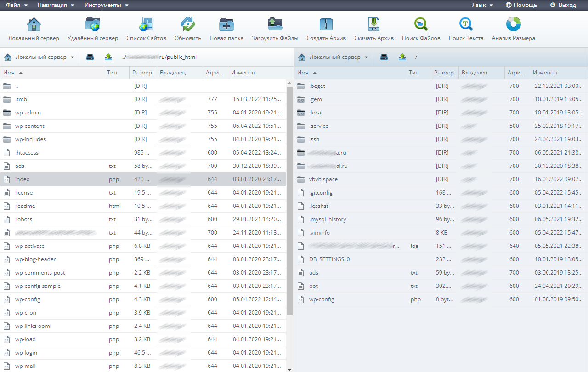The width and height of the screenshot is (588, 372).
Task: Sort left panel by Тип column
Action: coord(117,73)
